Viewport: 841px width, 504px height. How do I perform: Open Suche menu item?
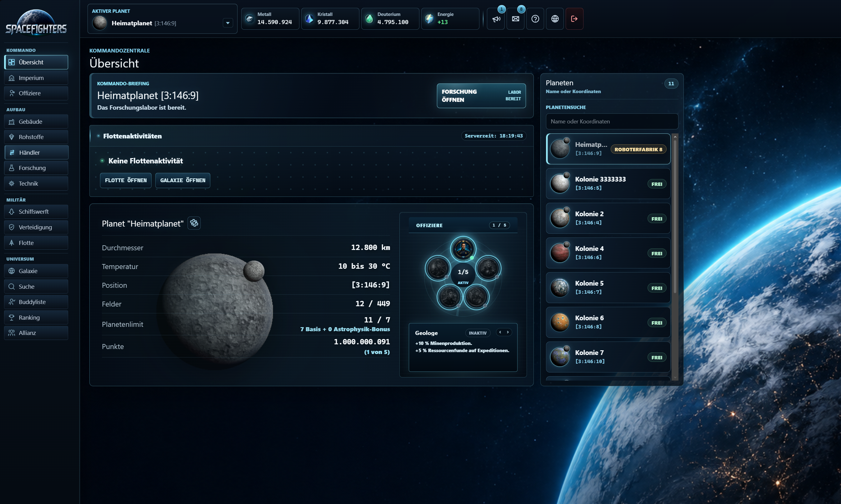[36, 287]
